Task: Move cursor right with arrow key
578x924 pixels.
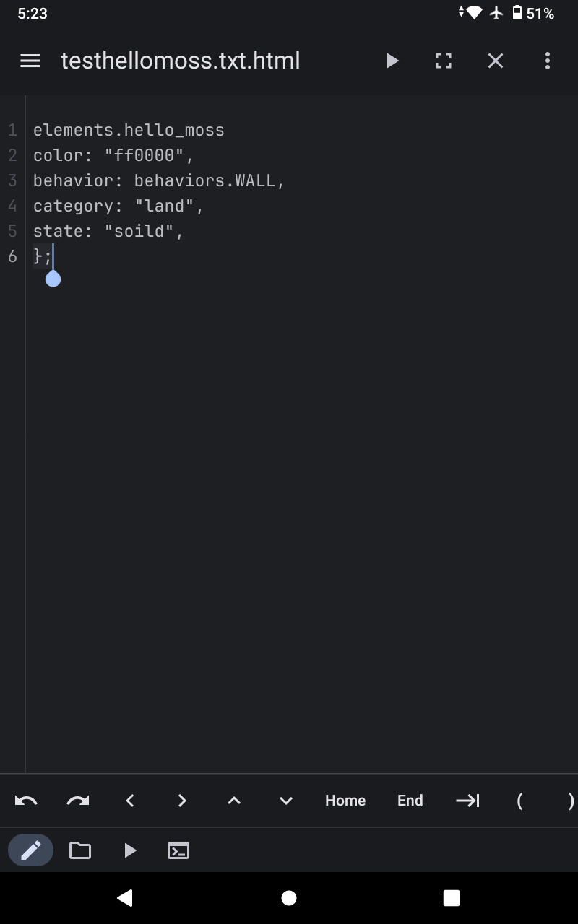Action: (x=182, y=800)
